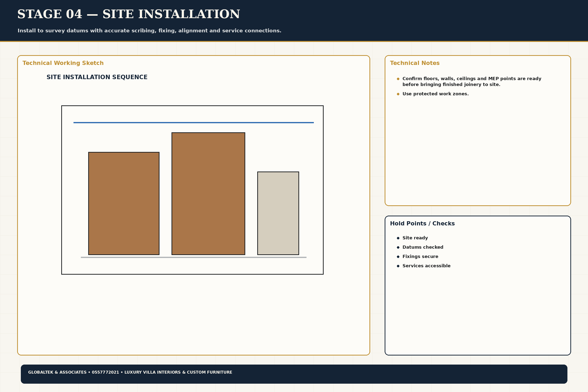This screenshot has width=588, height=392.
Task: Select the shorter brown cabinet rectangle
Action: 124,203
